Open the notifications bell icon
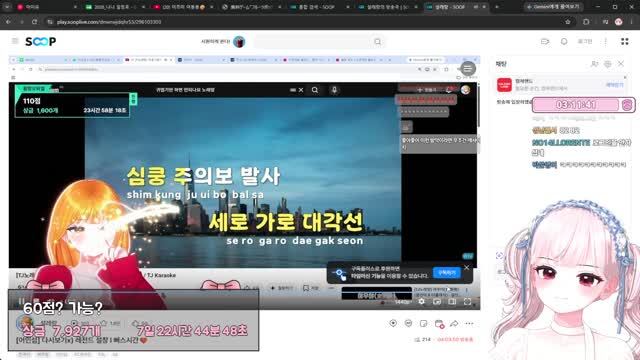 coord(564,42)
